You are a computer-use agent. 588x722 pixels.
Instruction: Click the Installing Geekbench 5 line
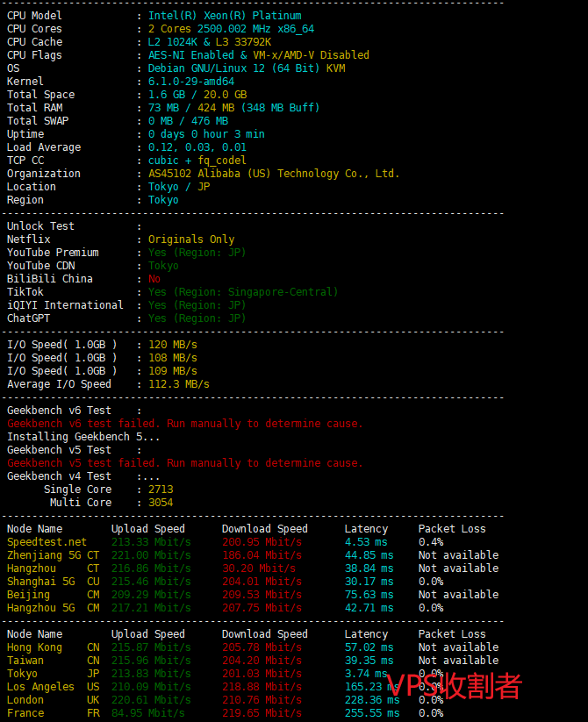83,437
